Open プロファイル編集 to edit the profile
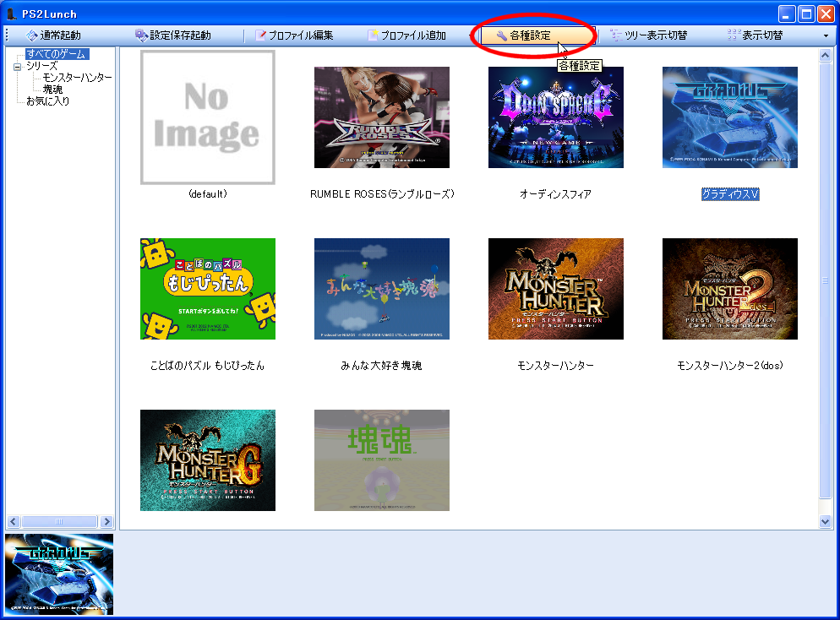840x620 pixels. click(x=294, y=35)
